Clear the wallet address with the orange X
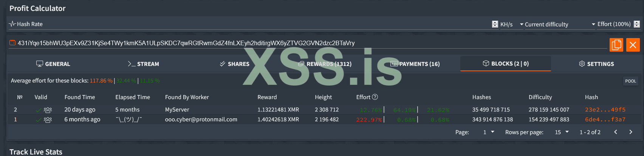The image size is (644, 156). coord(633,45)
